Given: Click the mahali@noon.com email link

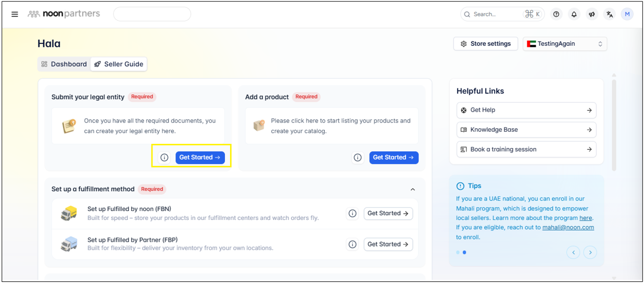Looking at the screenshot, I should [568, 227].
